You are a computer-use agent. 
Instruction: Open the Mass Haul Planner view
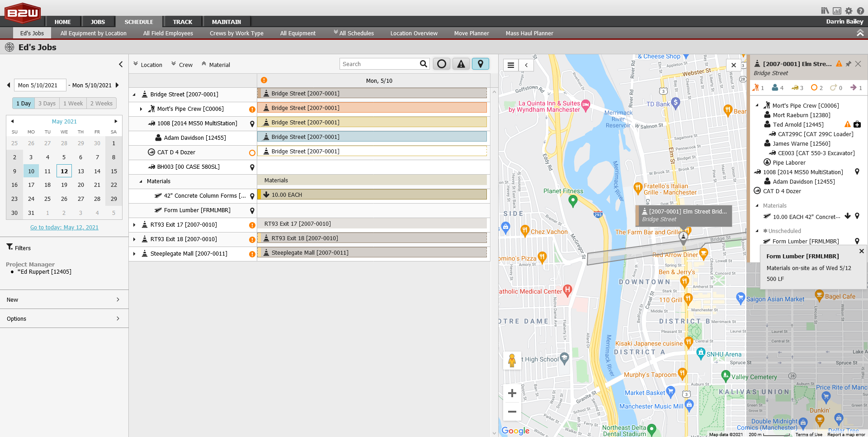click(x=529, y=33)
